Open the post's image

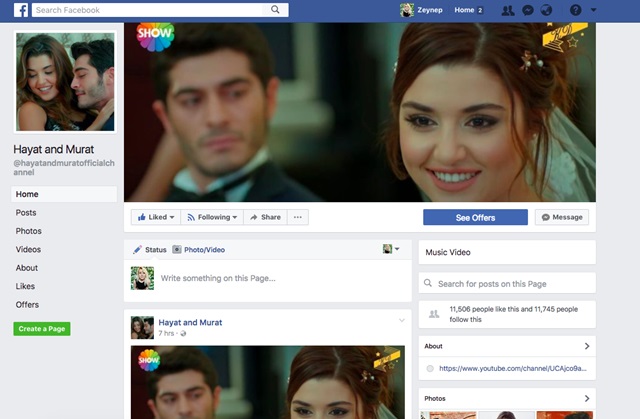(268, 382)
